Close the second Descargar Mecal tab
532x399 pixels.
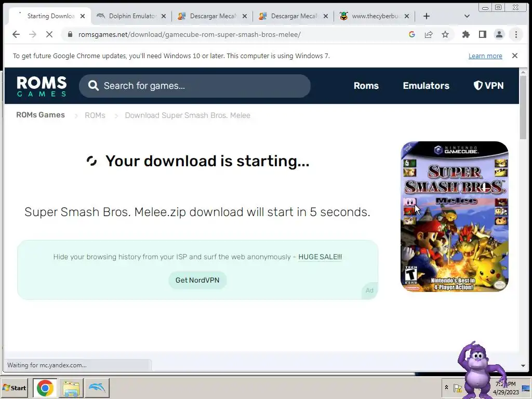pyautogui.click(x=326, y=16)
